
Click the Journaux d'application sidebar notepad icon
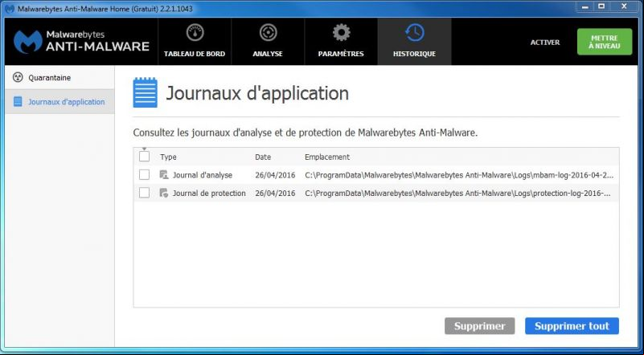pos(18,101)
